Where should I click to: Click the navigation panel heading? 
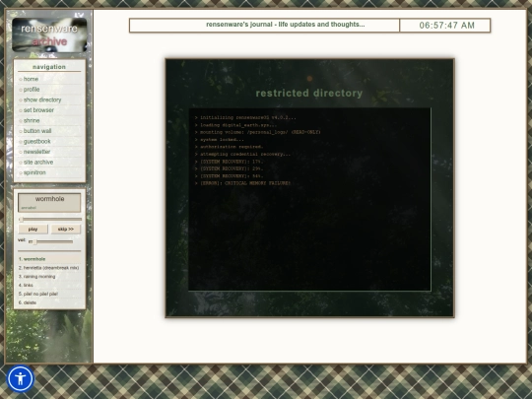click(49, 67)
